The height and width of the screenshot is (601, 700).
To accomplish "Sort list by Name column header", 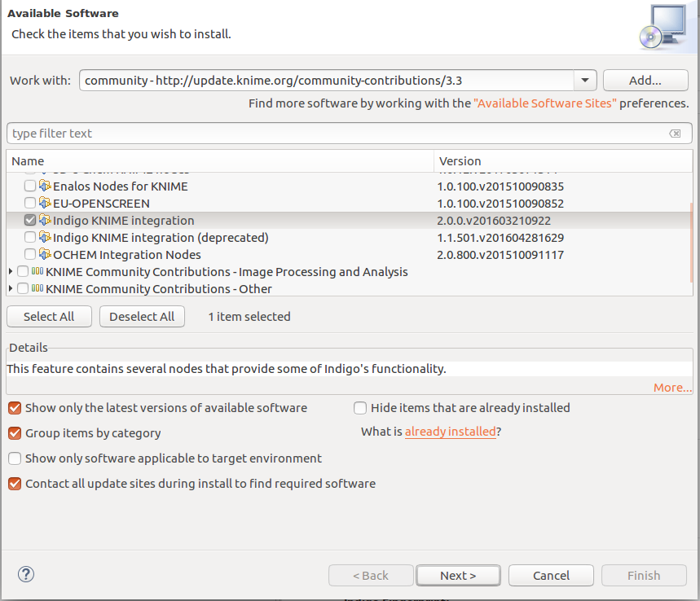I will pos(220,161).
